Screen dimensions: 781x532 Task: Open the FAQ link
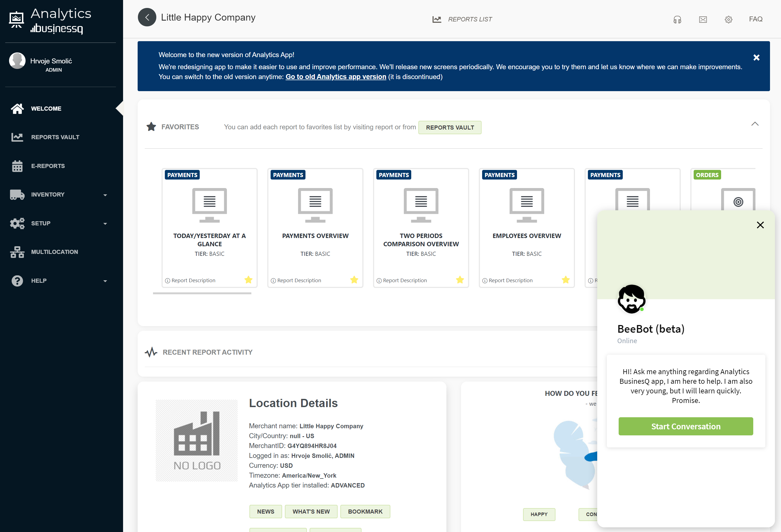[756, 19]
